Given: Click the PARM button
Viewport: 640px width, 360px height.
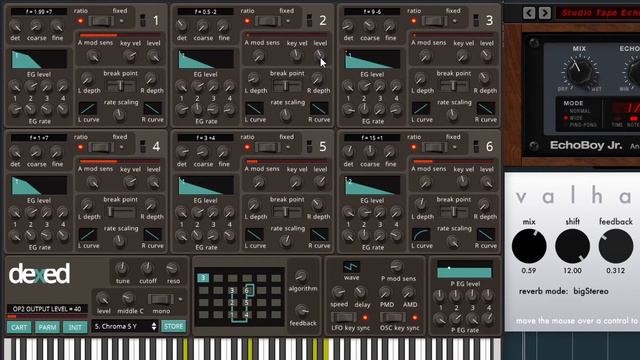Looking at the screenshot, I should [x=47, y=327].
